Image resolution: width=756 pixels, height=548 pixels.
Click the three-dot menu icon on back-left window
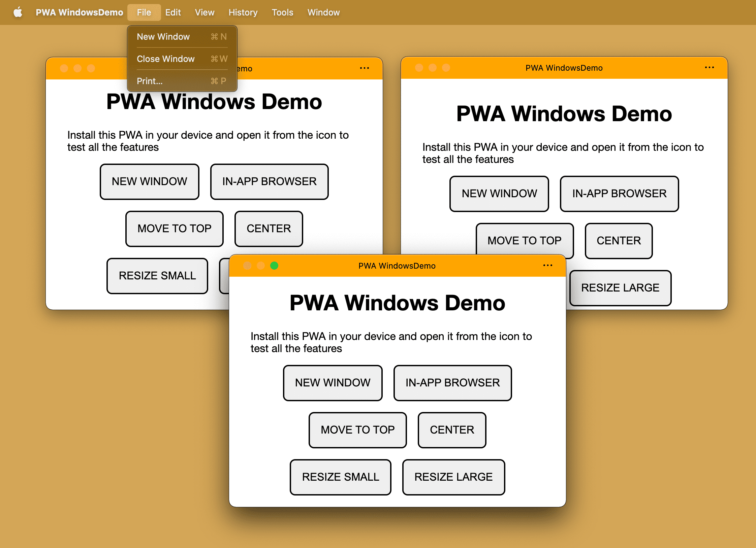[365, 69]
